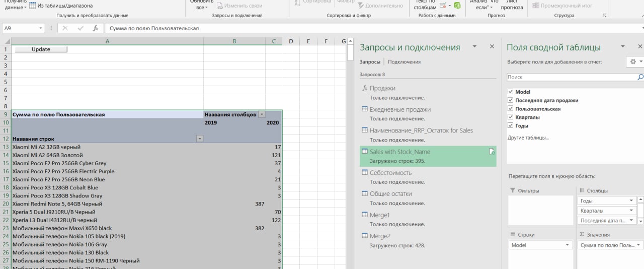Select cell Сумма по полю Пользовательская

(107, 114)
